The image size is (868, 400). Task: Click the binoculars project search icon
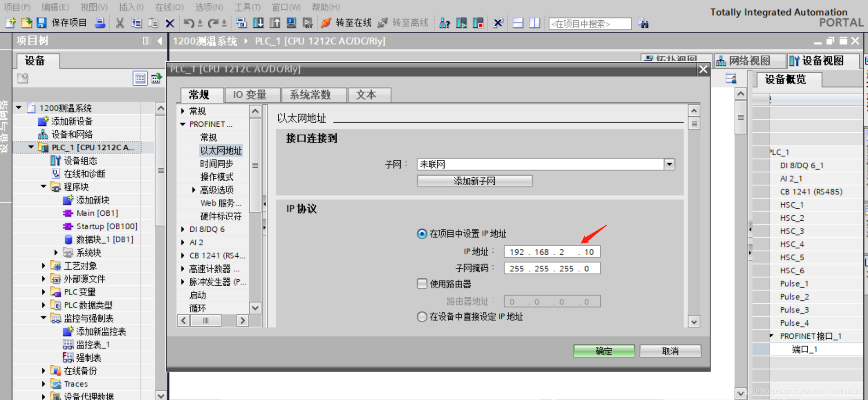tap(644, 23)
